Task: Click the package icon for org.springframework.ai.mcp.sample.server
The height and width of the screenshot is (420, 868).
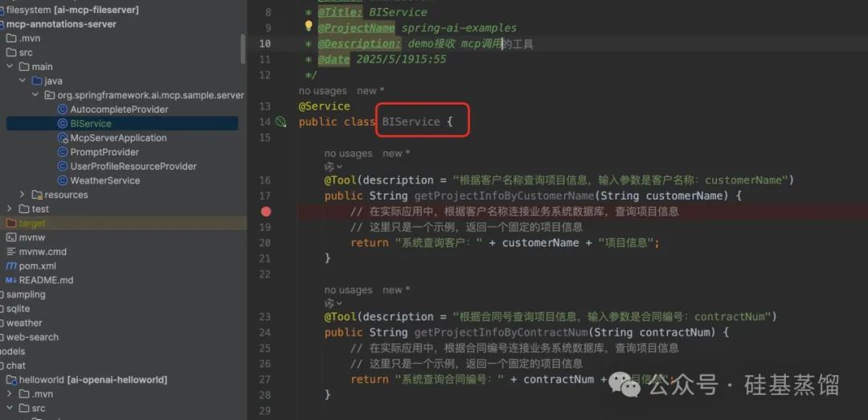Action: click(50, 95)
